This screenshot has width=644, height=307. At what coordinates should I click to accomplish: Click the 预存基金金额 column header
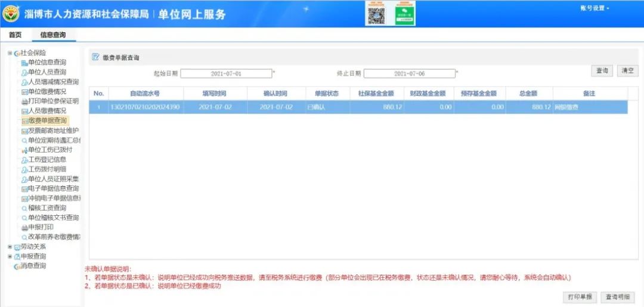point(479,94)
